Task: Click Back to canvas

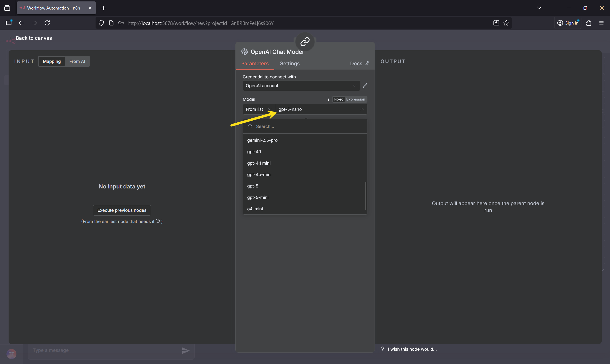Action: [x=31, y=38]
